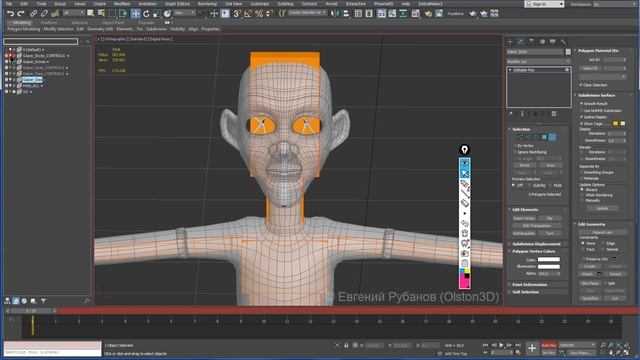
Task: Open the Utilities wrench panel tab
Action: (563, 42)
